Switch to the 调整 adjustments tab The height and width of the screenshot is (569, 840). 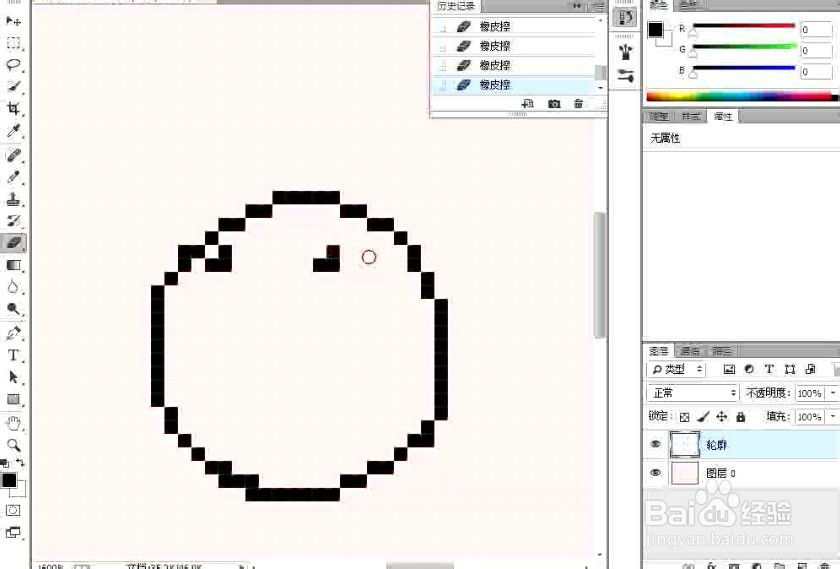point(659,116)
